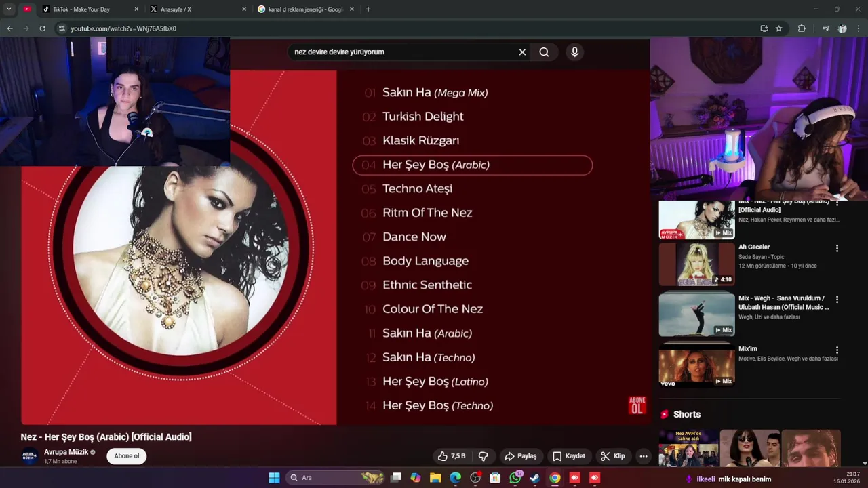Open Chrome three-dot menu

click(859, 28)
